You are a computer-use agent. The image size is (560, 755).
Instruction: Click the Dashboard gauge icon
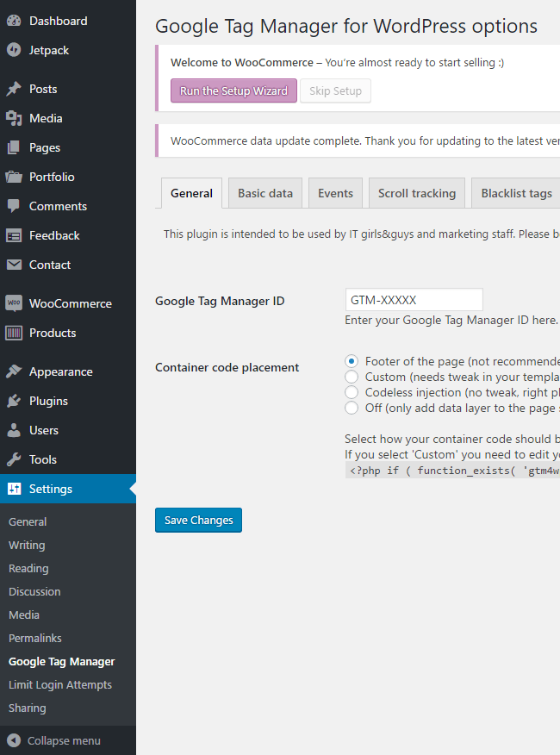click(x=14, y=21)
